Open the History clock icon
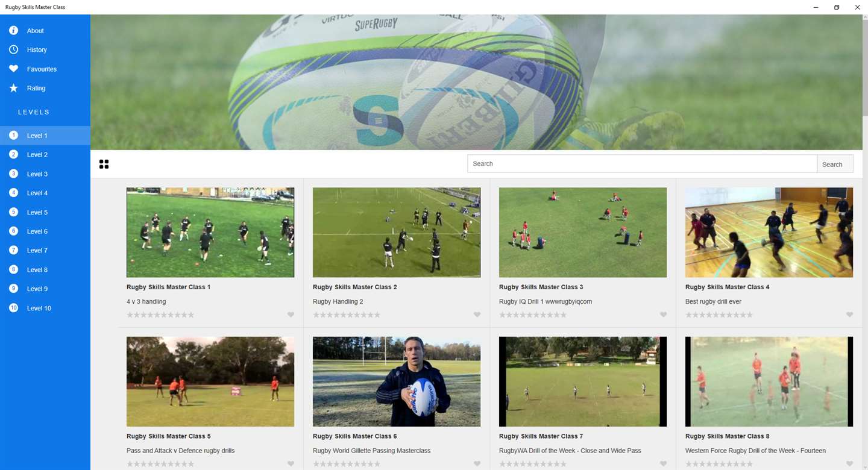Viewport: 868px width, 470px height. [13, 49]
